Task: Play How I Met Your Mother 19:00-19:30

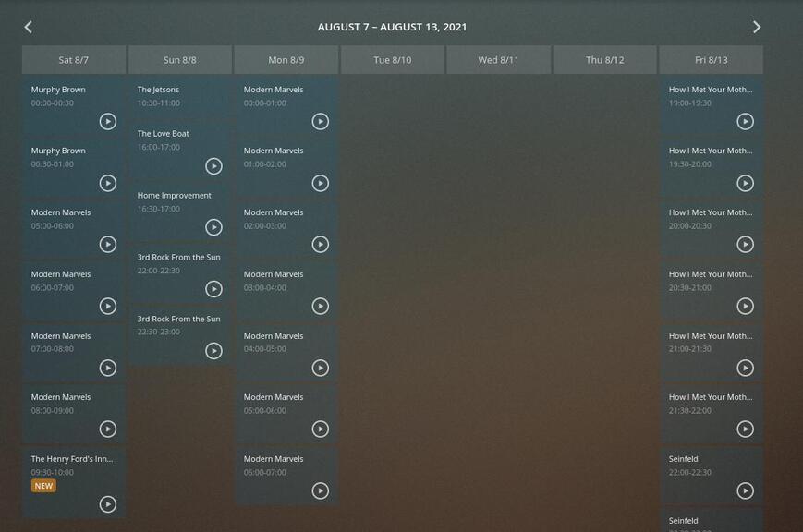Action: [745, 121]
